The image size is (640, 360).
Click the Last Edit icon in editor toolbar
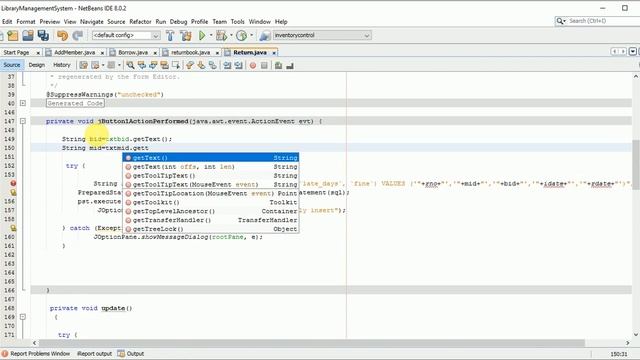point(83,65)
